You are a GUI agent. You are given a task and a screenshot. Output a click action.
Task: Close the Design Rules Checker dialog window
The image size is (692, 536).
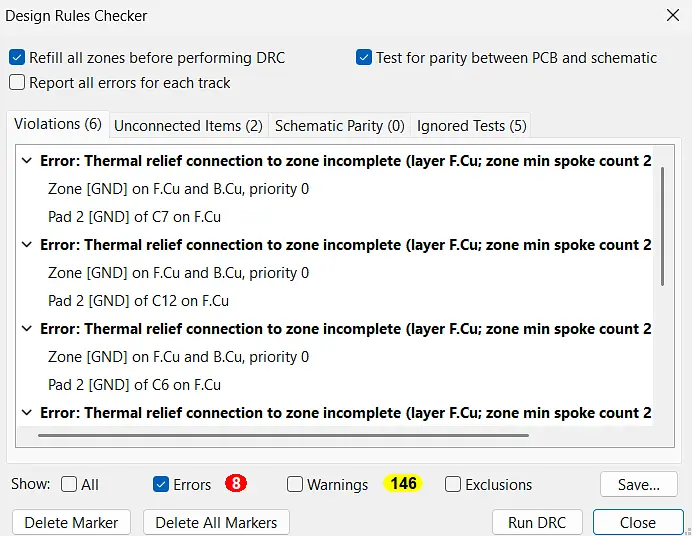(670, 16)
